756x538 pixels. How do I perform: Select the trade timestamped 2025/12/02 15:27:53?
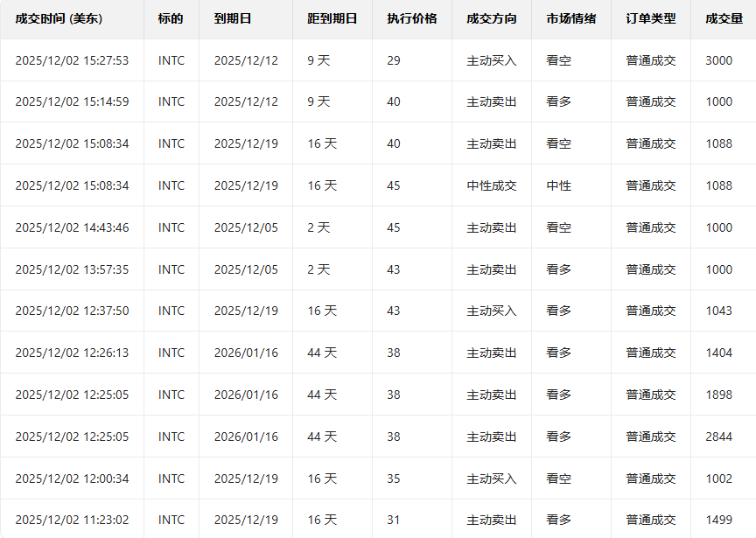(72, 60)
